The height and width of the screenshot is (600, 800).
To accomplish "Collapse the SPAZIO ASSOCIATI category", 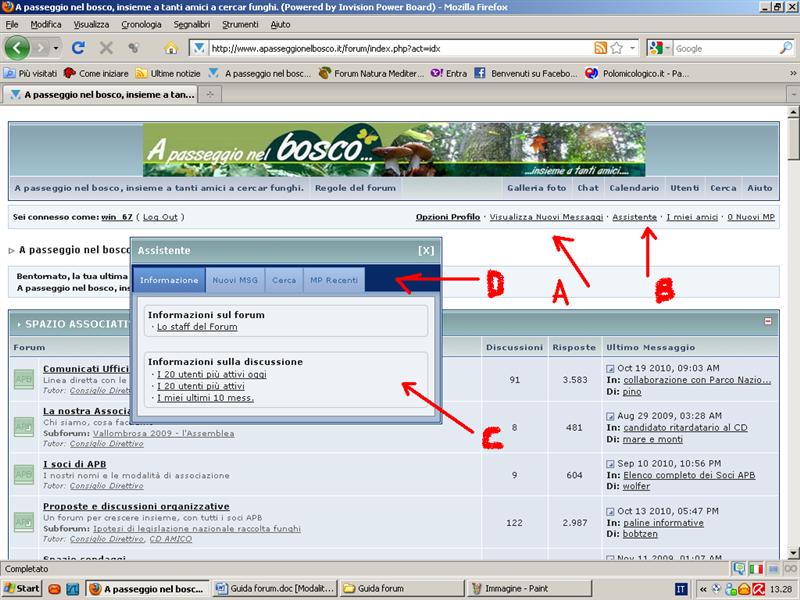I will tap(768, 321).
